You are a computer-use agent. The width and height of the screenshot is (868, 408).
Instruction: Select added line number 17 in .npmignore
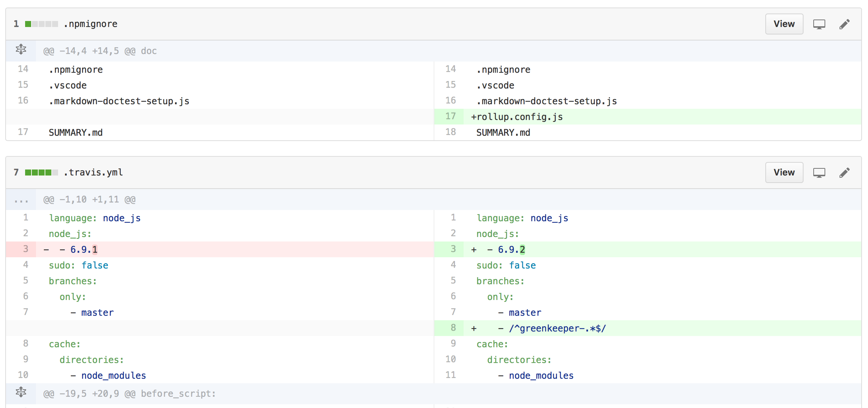click(450, 117)
